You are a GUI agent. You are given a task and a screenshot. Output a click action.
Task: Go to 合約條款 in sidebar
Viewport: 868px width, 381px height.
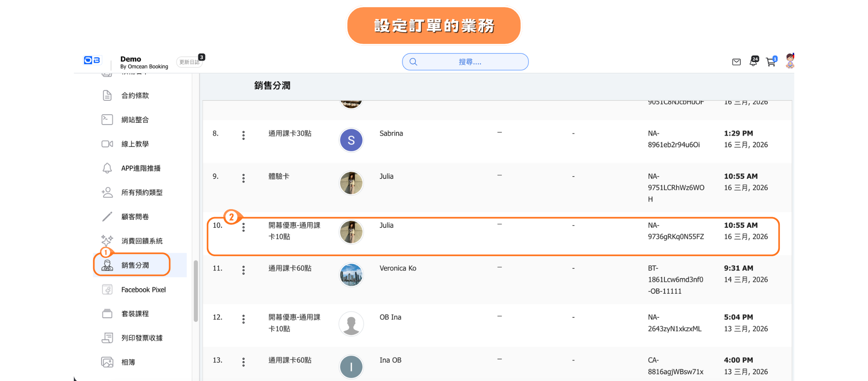pyautogui.click(x=135, y=96)
